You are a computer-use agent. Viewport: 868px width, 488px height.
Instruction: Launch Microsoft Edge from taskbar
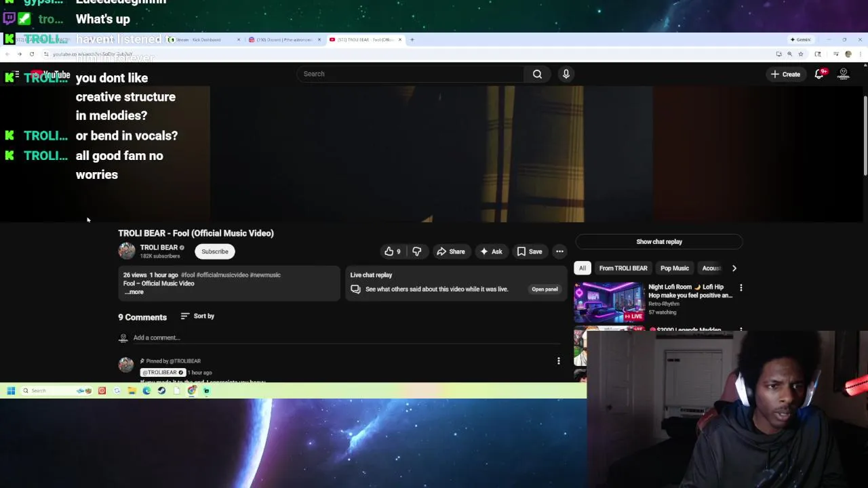coord(146,390)
